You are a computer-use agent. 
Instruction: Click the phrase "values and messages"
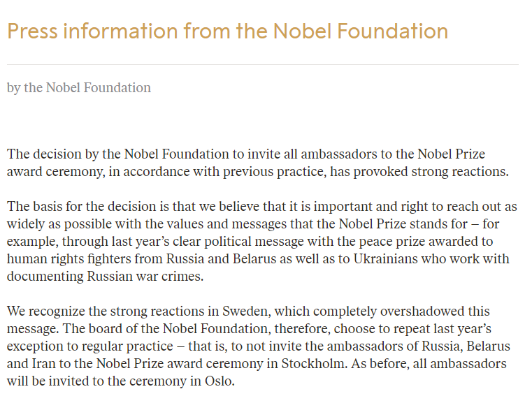coord(212,224)
